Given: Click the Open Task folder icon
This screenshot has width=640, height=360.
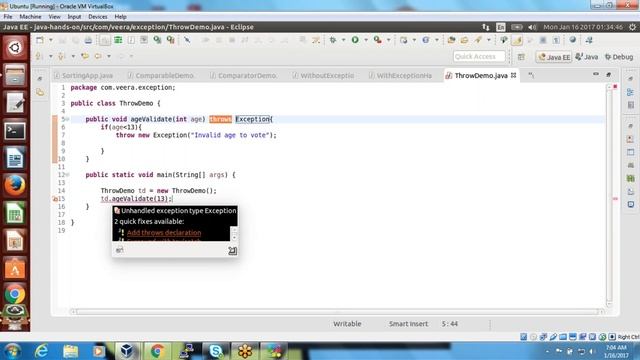Looking at the screenshot, I should (x=464, y=40).
